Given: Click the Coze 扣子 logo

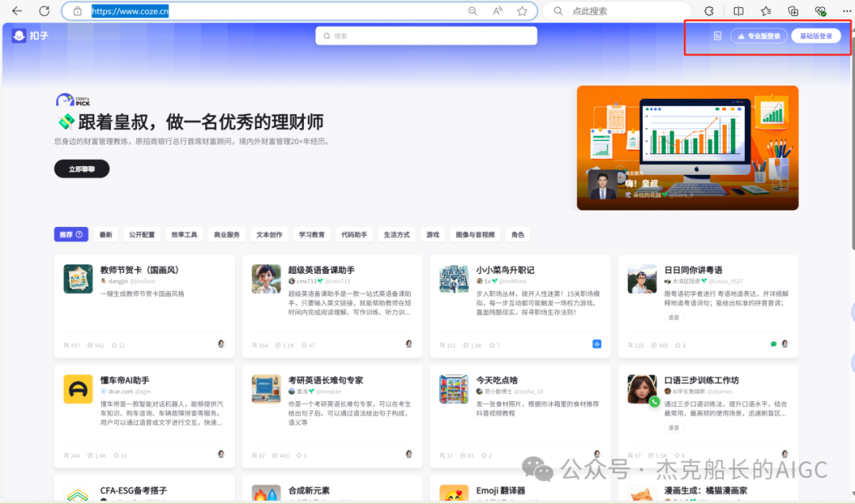Looking at the screenshot, I should pyautogui.click(x=31, y=36).
